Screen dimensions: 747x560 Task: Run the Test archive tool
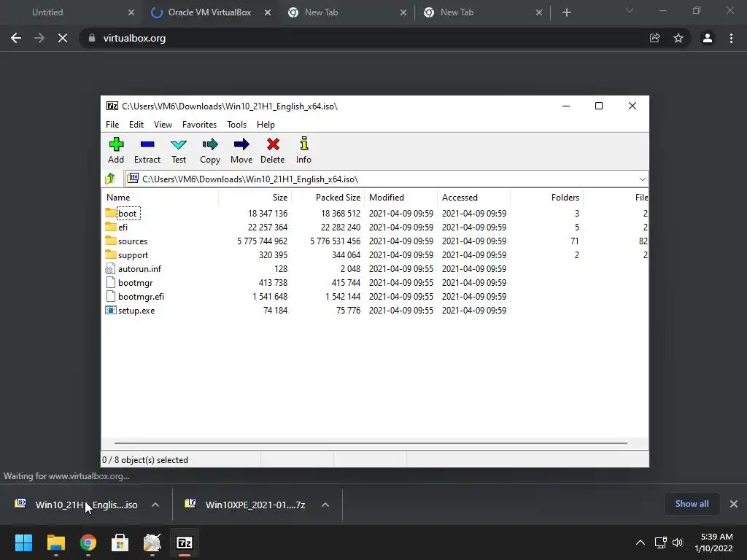point(179,144)
